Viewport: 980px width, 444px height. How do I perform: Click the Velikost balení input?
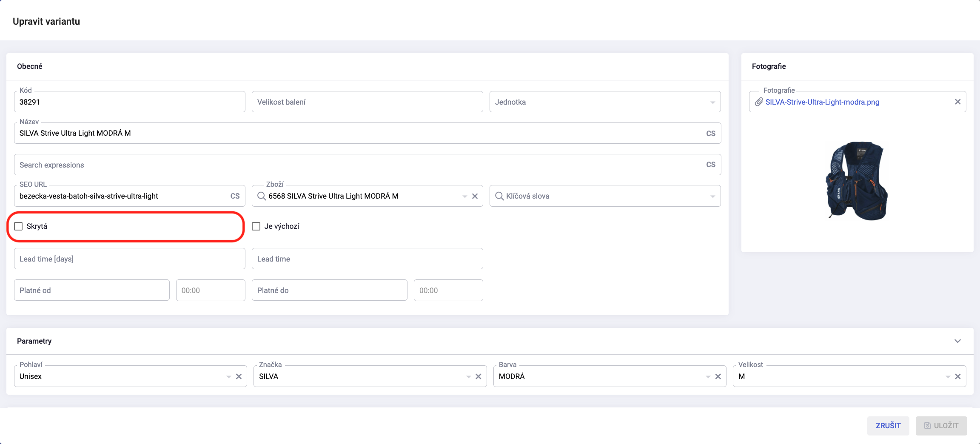(x=367, y=102)
